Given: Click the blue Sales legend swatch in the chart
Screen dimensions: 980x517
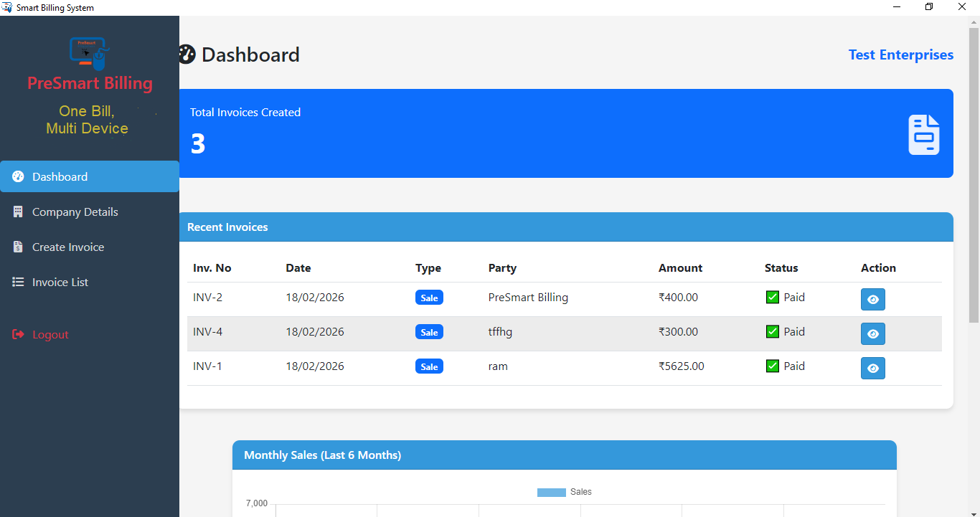Looking at the screenshot, I should coord(551,492).
